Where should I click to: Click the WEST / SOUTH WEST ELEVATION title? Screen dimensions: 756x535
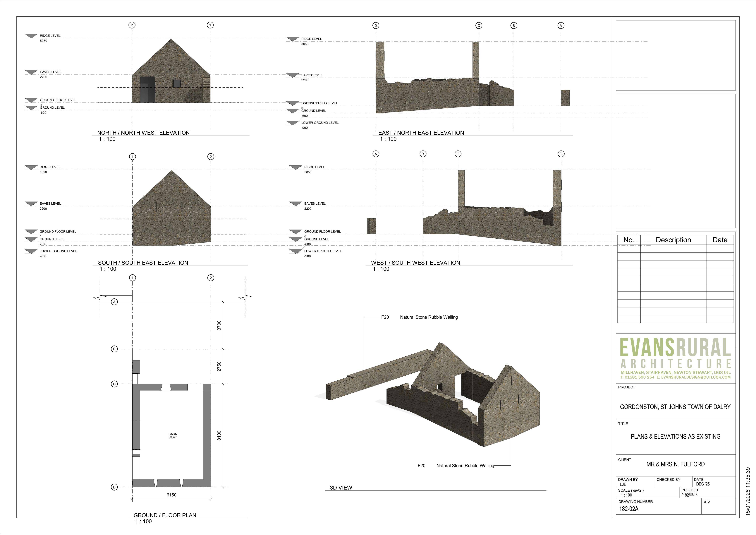415,263
